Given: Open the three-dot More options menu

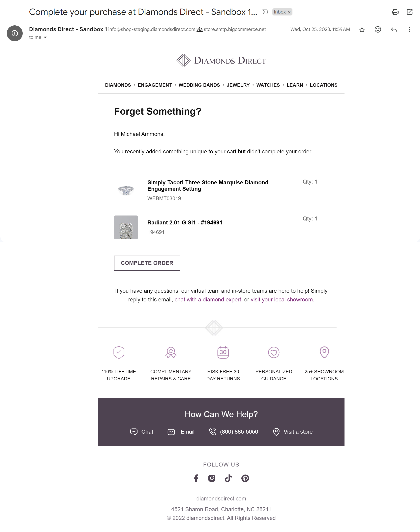Looking at the screenshot, I should click(409, 30).
